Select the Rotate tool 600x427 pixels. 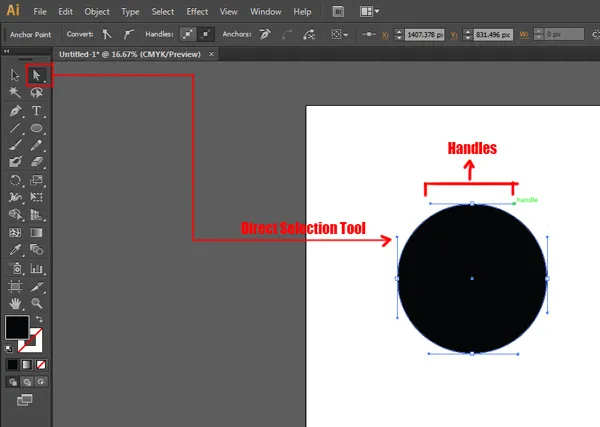coord(16,181)
